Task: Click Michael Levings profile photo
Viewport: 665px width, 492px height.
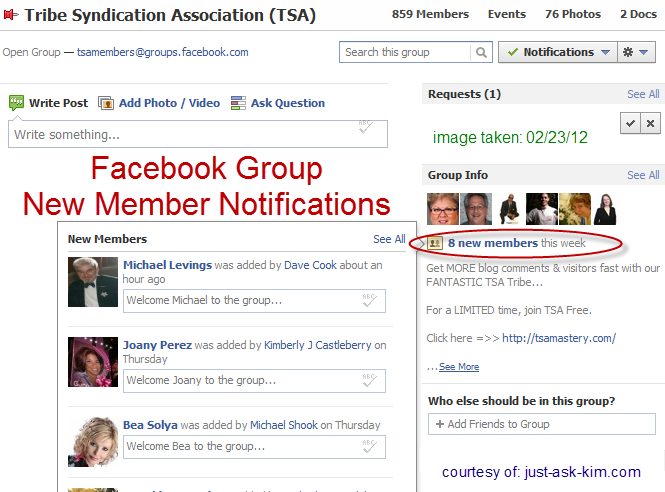Action: pos(93,282)
